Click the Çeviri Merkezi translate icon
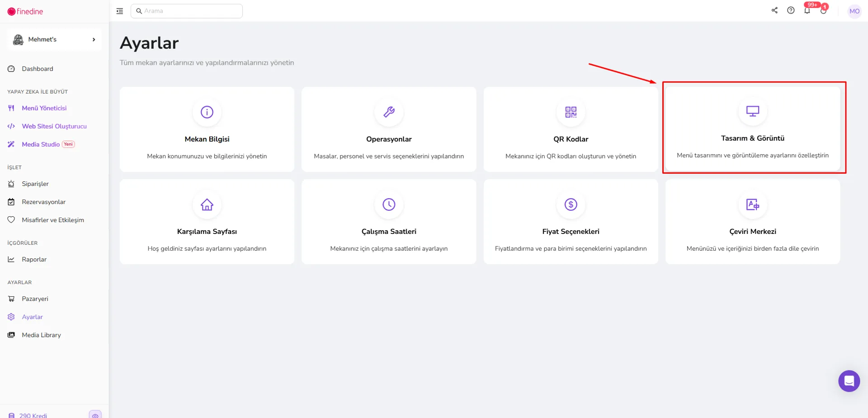Screen dimensions: 868x418 click(x=752, y=204)
